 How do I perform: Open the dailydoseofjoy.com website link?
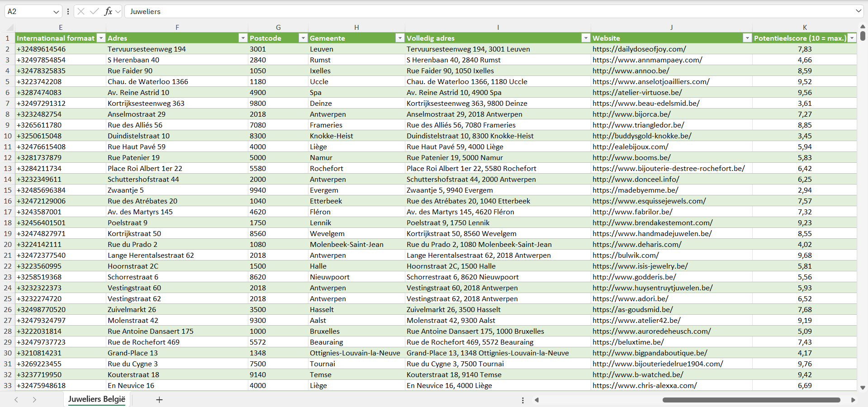coord(639,49)
